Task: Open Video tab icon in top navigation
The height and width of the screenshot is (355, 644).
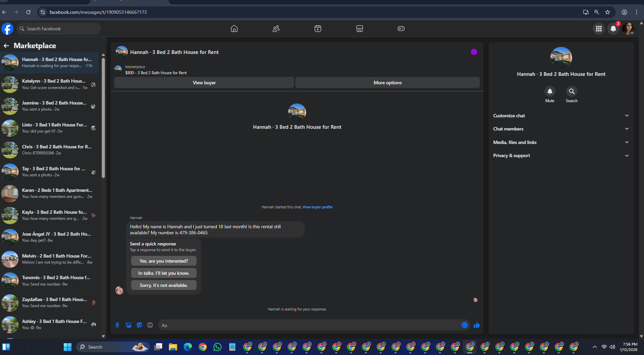Action: [318, 29]
